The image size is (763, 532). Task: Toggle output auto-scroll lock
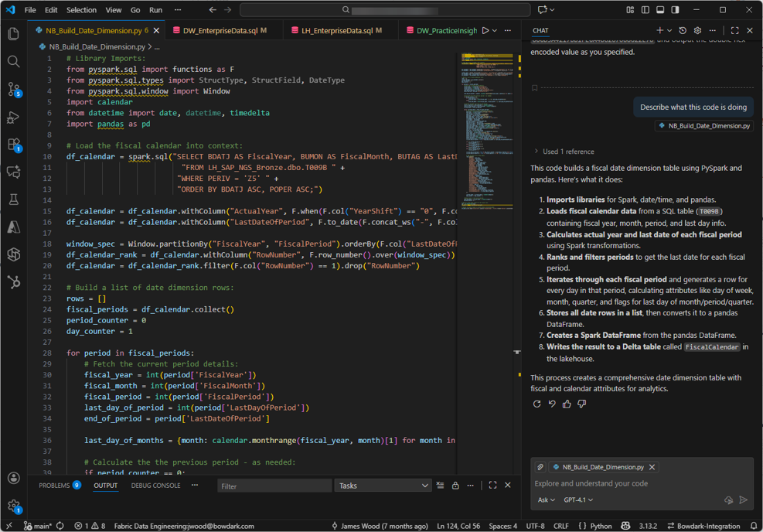(455, 486)
